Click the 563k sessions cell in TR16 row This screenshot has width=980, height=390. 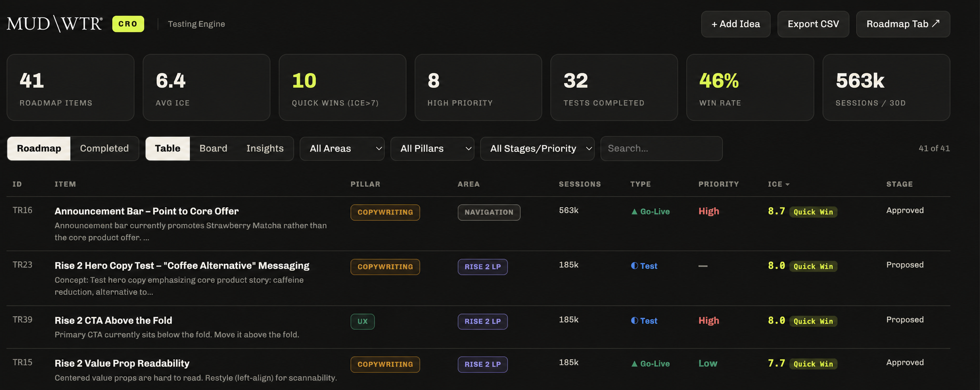pos(569,210)
